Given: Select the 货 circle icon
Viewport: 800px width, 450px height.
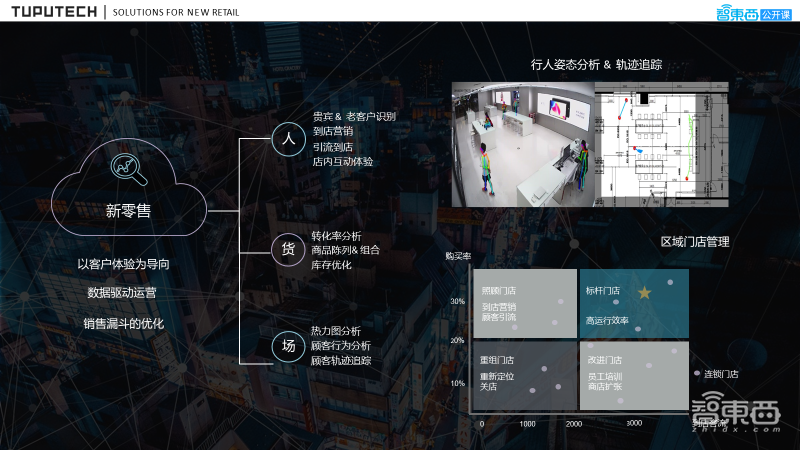Looking at the screenshot, I should (287, 249).
